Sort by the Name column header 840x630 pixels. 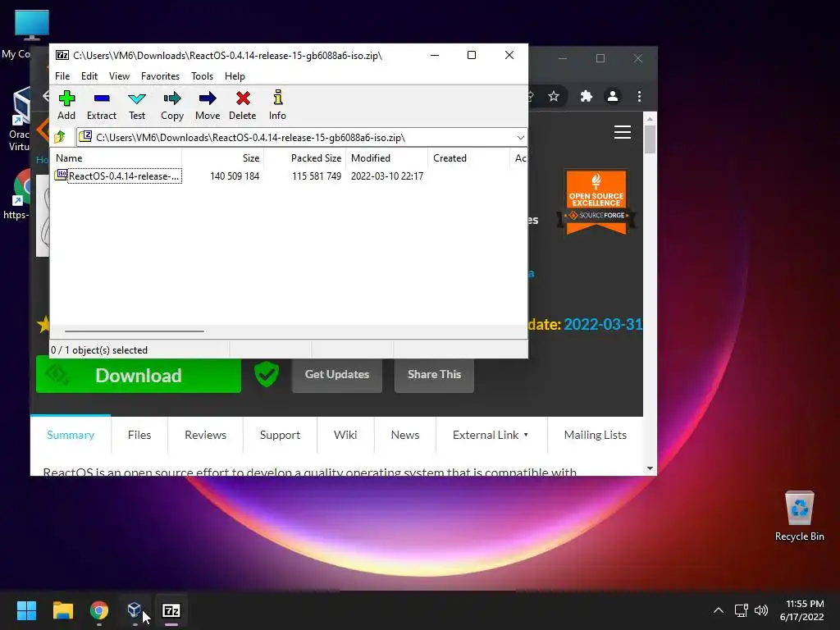click(x=116, y=158)
